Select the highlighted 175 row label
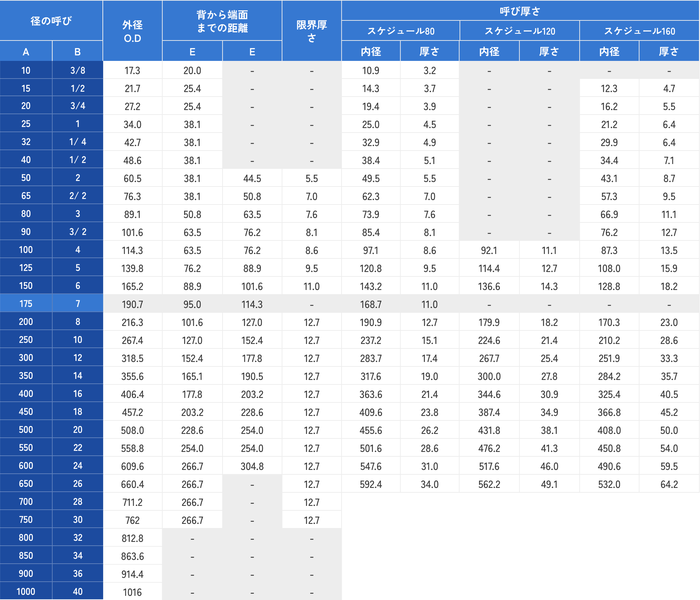Image resolution: width=700 pixels, height=600 pixels. point(26,304)
